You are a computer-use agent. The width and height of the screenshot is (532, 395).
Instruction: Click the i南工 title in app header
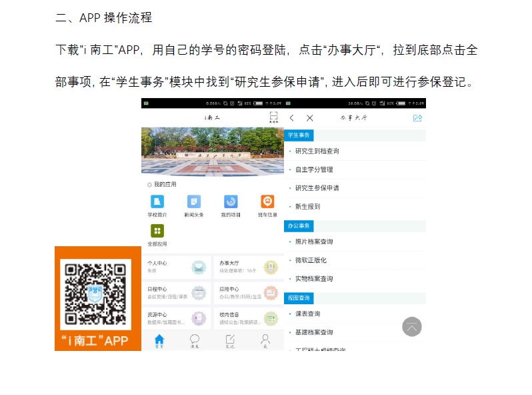click(212, 117)
